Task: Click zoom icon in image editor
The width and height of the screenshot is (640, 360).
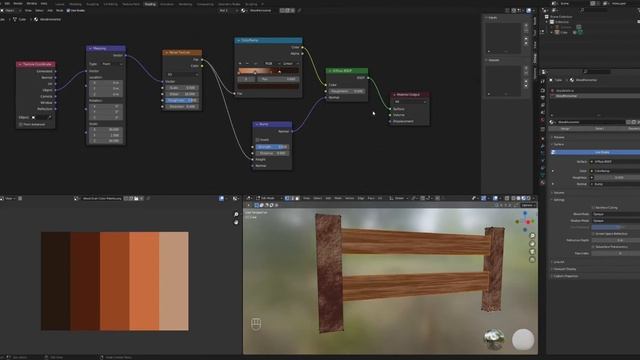Action: point(236,214)
